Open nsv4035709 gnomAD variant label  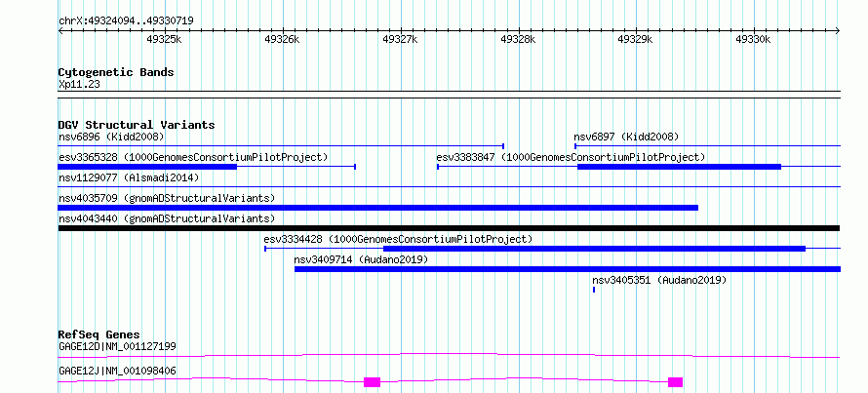point(167,198)
